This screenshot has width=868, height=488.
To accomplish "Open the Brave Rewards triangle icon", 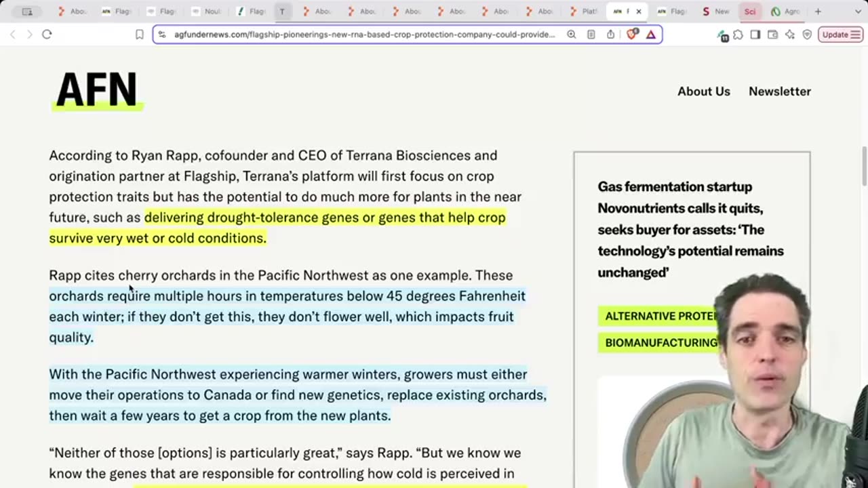I will click(x=651, y=35).
